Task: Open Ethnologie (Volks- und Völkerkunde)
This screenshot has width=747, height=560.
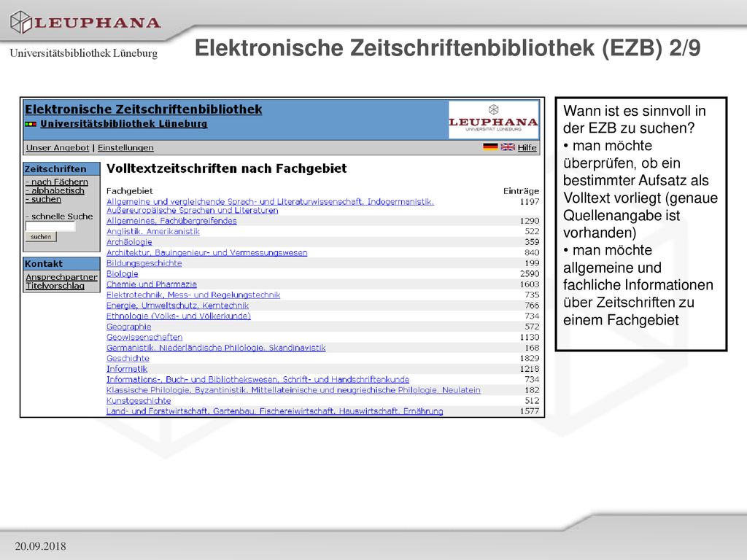Action: point(178,316)
